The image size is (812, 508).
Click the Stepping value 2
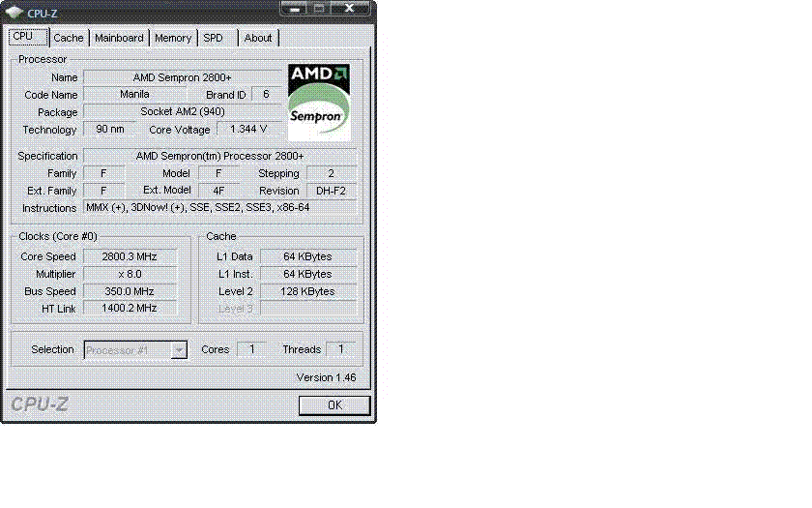[x=332, y=173]
